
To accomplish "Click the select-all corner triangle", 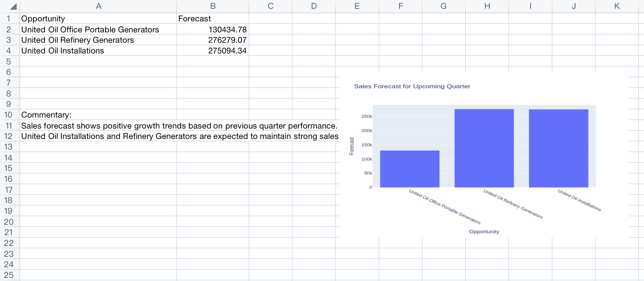I will (x=13, y=6).
